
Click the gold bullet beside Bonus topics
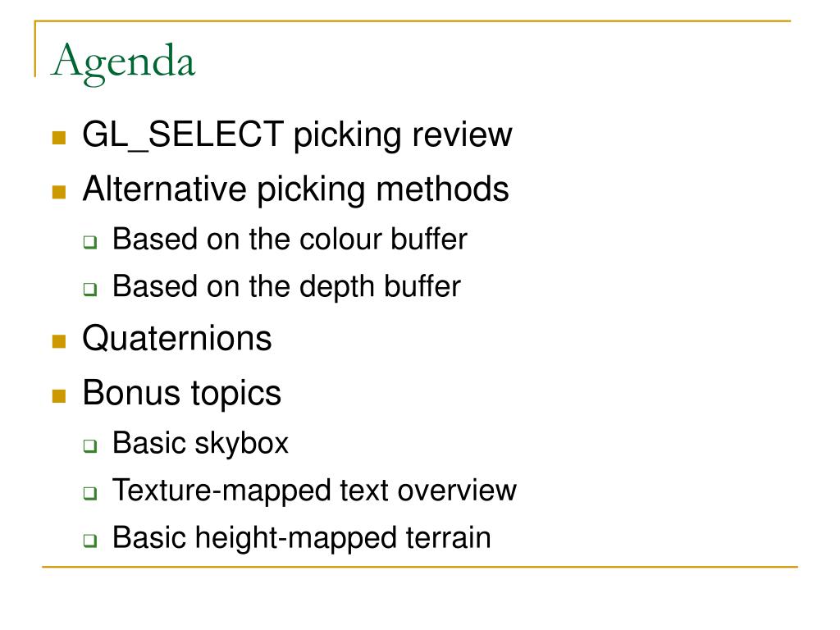[59, 396]
